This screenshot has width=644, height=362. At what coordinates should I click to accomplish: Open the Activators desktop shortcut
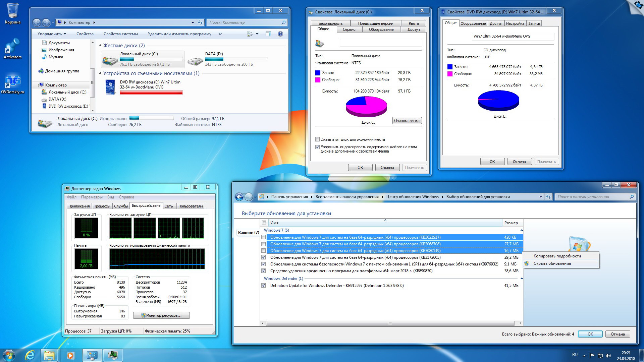pos(12,49)
